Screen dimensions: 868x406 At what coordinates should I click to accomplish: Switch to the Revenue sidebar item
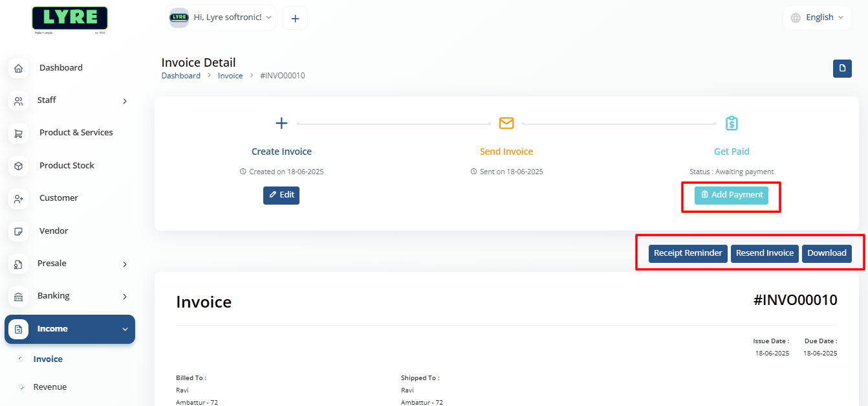50,387
